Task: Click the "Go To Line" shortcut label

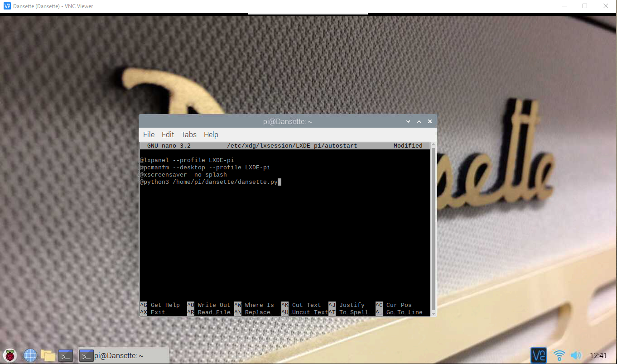Action: pyautogui.click(x=405, y=312)
